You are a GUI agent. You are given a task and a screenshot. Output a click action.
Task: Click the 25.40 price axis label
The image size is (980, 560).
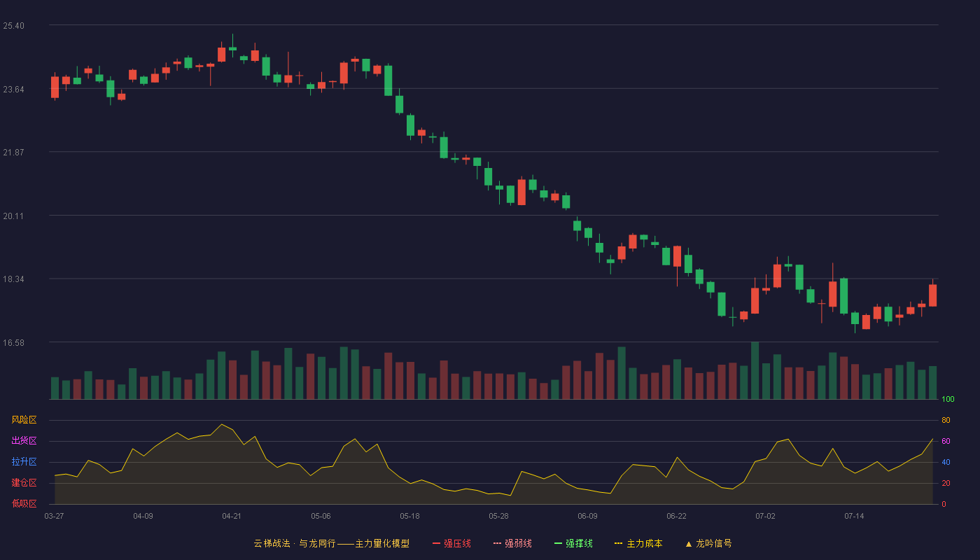[13, 26]
